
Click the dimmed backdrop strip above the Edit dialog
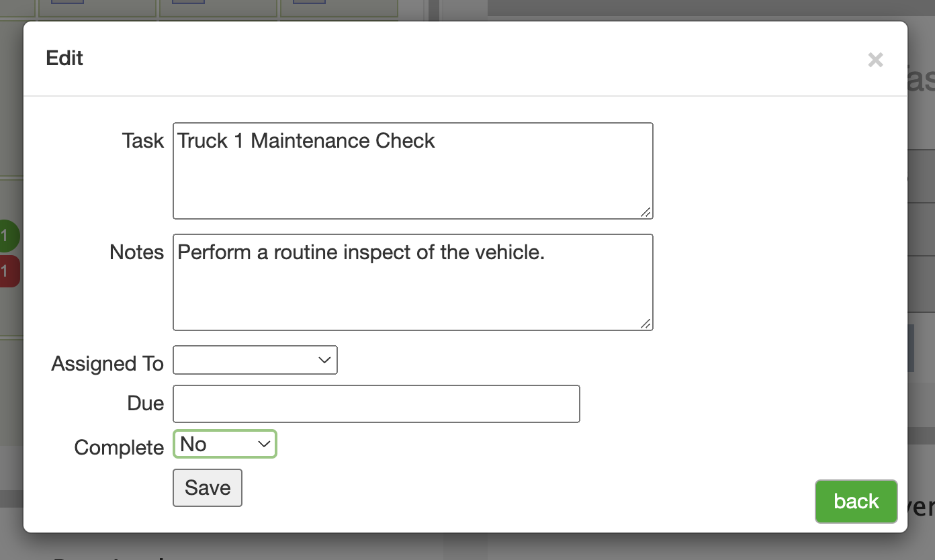(x=463, y=9)
